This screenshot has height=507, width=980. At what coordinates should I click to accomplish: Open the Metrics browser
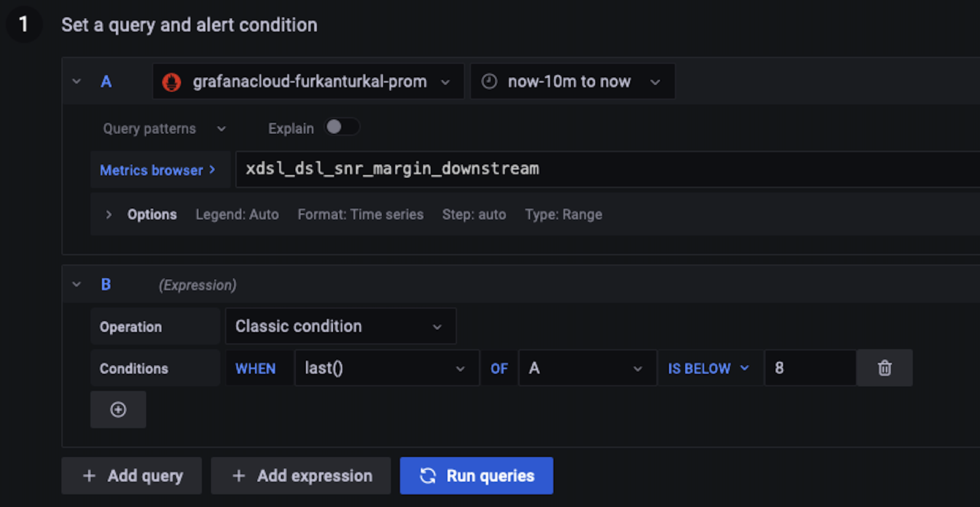point(158,170)
